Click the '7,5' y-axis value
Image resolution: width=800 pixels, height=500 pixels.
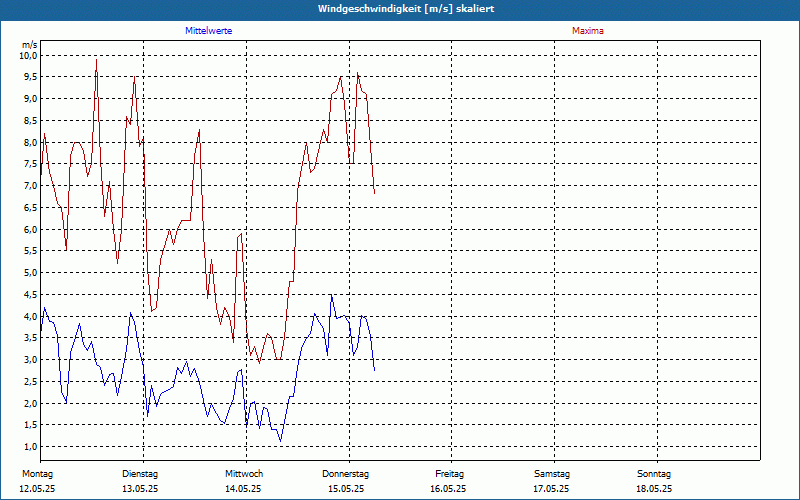31,164
